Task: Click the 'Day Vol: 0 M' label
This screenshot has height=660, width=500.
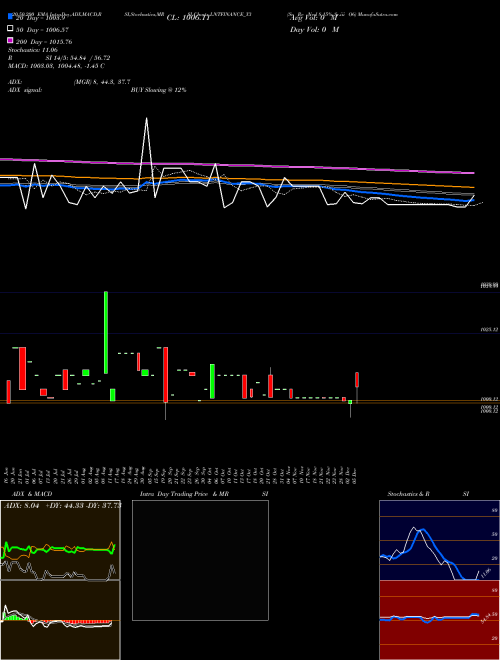Action: point(314,29)
